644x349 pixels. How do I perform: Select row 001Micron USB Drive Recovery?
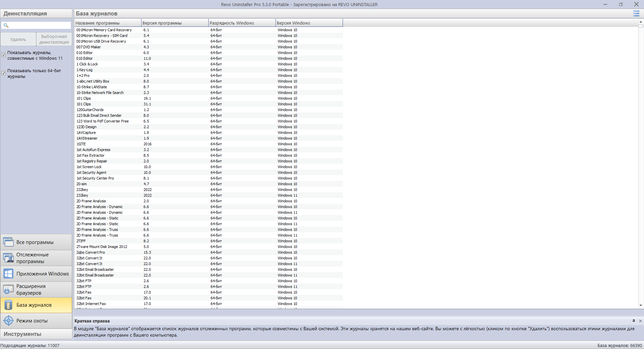pyautogui.click(x=208, y=41)
